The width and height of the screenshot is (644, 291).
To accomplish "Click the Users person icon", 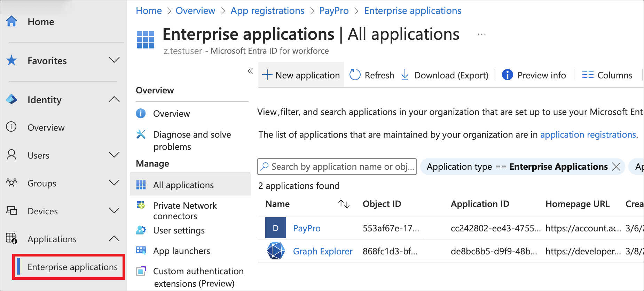I will pos(11,155).
